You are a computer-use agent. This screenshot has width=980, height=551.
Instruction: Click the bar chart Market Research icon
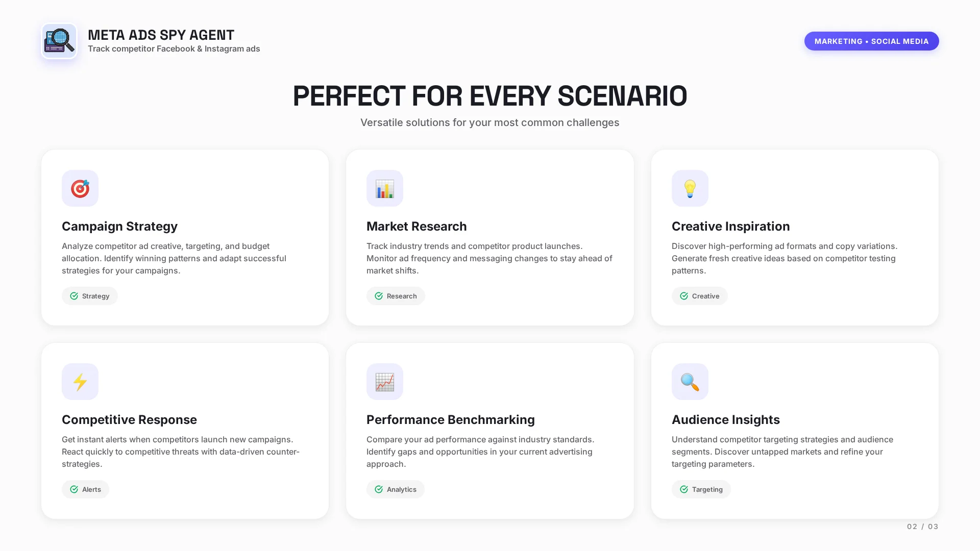(385, 188)
